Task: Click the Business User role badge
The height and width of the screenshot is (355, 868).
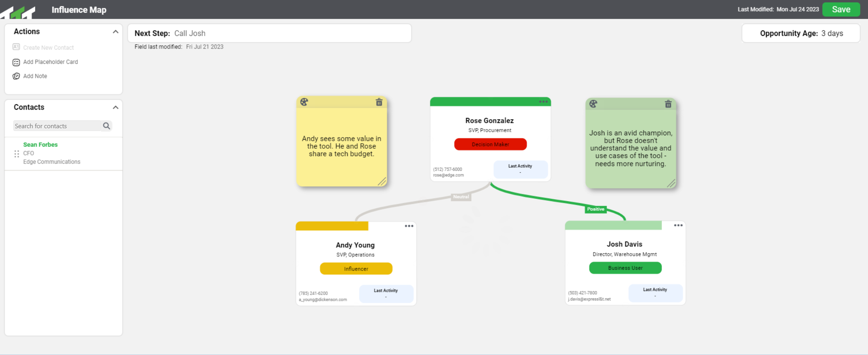Action: [625, 268]
